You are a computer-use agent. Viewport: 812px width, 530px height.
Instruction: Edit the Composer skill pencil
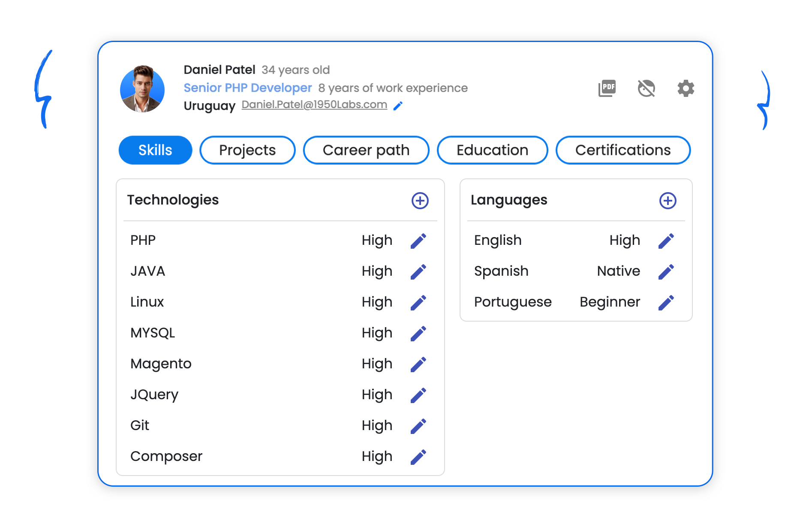pos(418,457)
